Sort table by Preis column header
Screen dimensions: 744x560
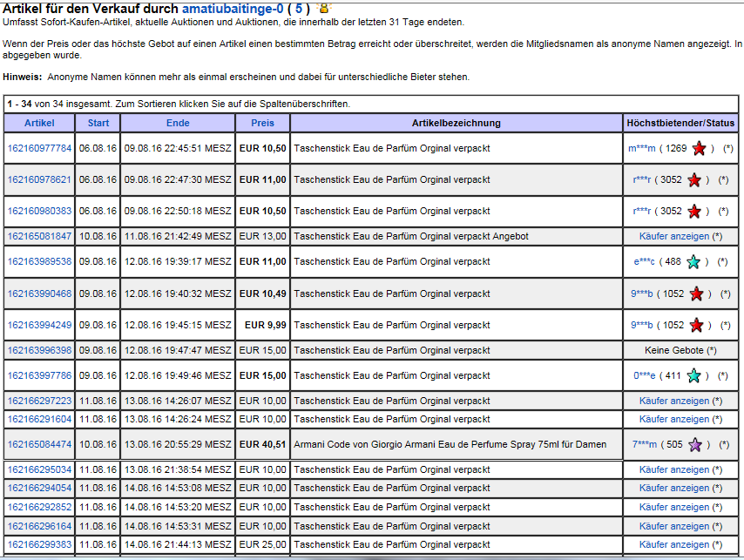point(262,123)
